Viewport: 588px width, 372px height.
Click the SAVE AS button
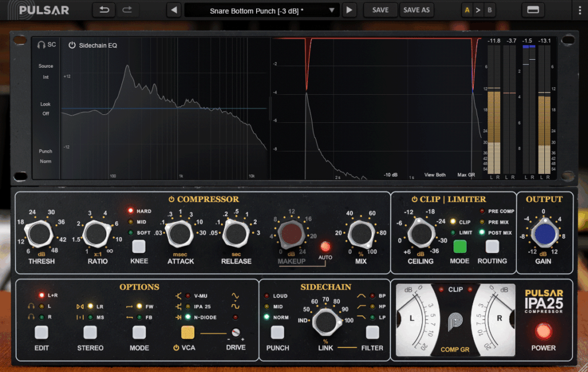[x=416, y=10]
